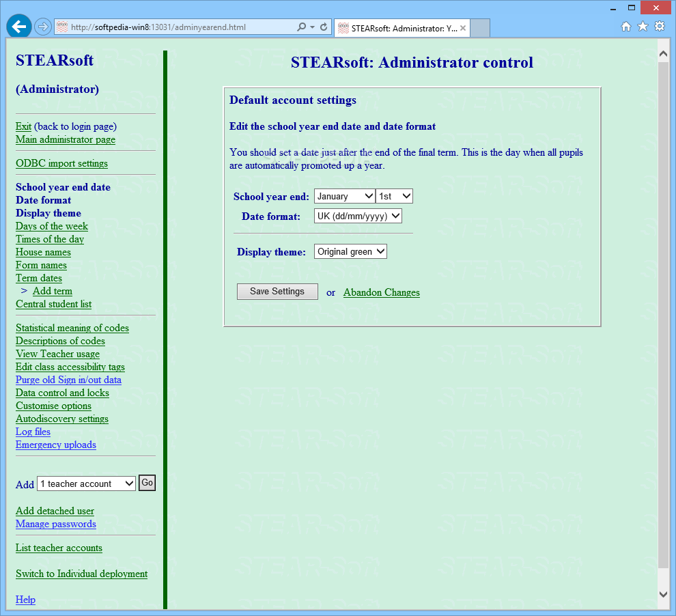Click the search magnifier in address bar
Image resolution: width=676 pixels, height=616 pixels.
point(301,27)
